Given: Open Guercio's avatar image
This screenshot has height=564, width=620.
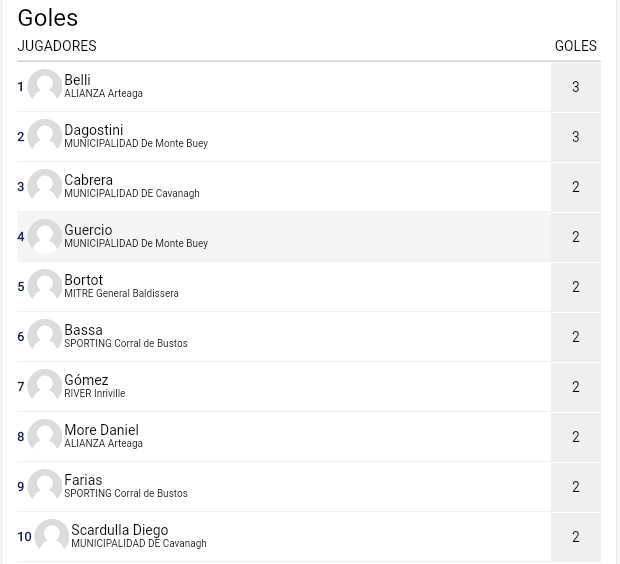Looking at the screenshot, I should click(x=45, y=237).
